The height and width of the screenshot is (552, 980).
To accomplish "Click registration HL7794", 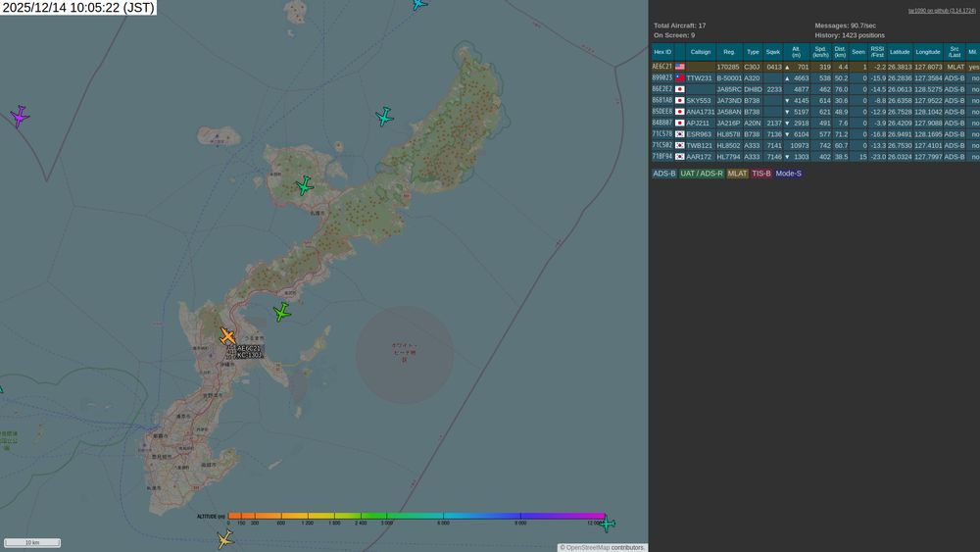I will pos(729,157).
